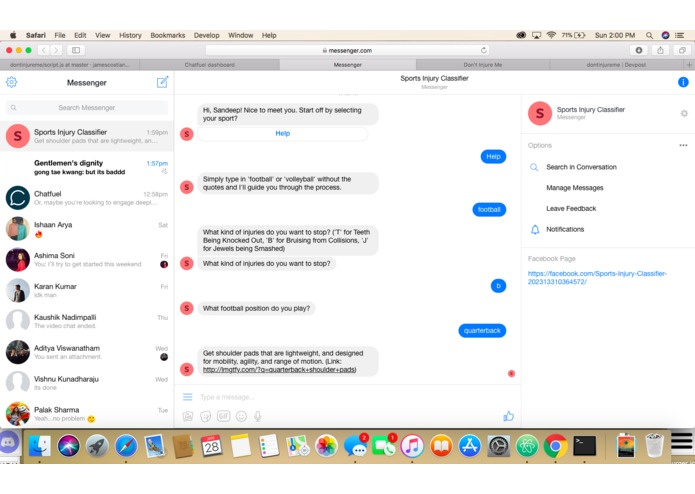Viewport: 695px width, 494px height.
Task: Open the Facebook page link
Action: (x=597, y=277)
